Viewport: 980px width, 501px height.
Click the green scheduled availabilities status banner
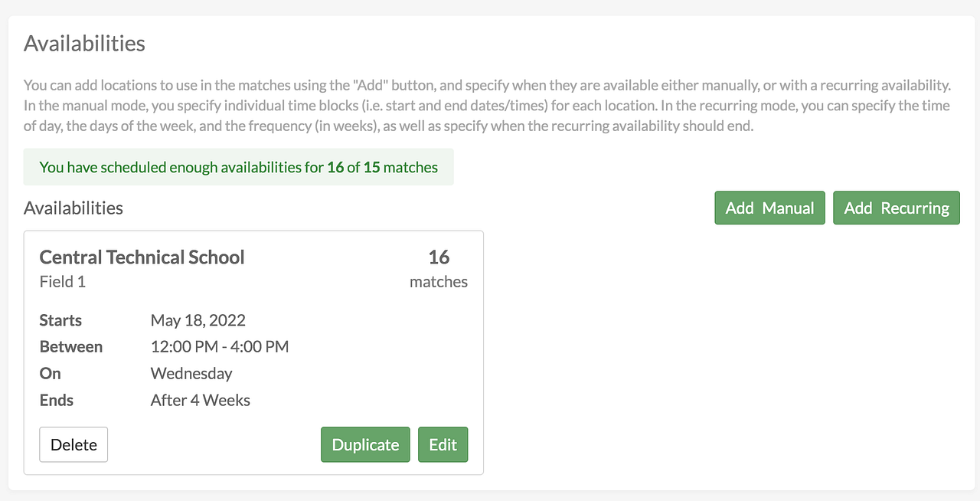[239, 167]
